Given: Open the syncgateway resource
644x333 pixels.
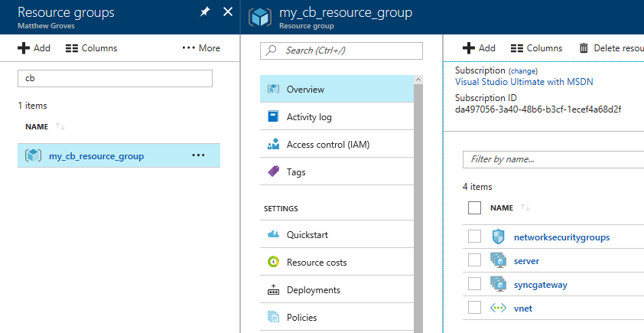Looking at the screenshot, I should point(541,285).
